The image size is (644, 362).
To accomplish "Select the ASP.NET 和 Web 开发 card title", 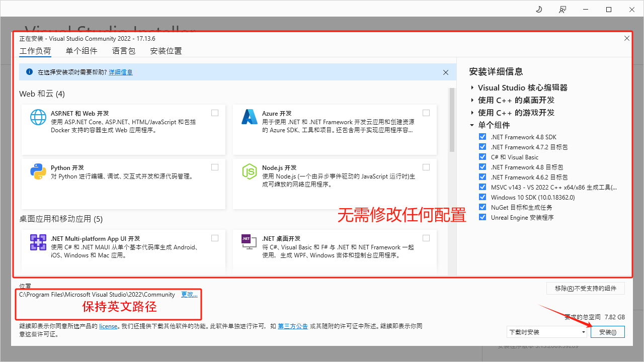I will click(80, 113).
